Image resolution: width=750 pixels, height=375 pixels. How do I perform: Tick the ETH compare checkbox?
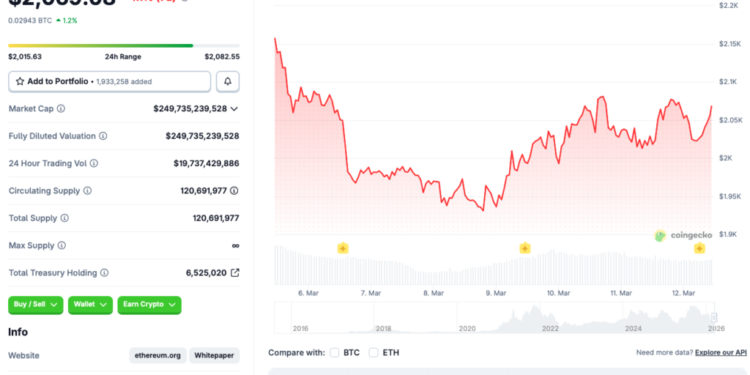(374, 353)
